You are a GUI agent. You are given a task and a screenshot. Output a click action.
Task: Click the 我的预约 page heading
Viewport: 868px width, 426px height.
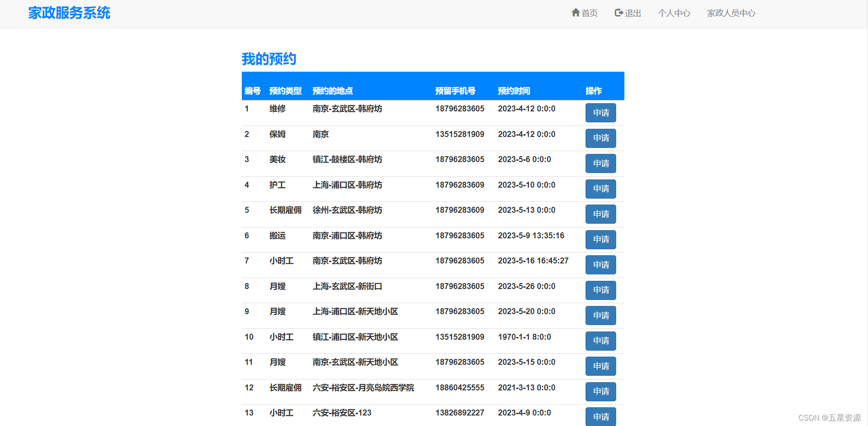[x=269, y=59]
